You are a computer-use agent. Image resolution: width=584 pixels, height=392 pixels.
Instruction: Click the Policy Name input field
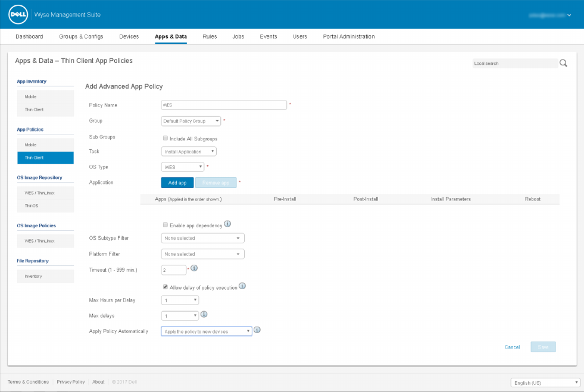pos(224,105)
